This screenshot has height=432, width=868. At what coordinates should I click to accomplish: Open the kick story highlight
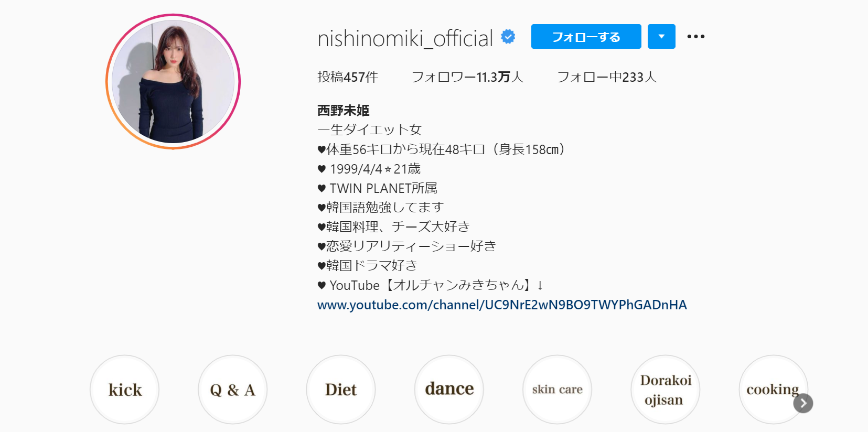pos(124,390)
